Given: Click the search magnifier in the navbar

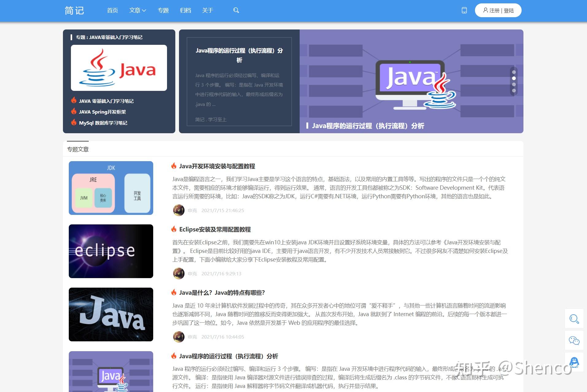Looking at the screenshot, I should pos(236,10).
